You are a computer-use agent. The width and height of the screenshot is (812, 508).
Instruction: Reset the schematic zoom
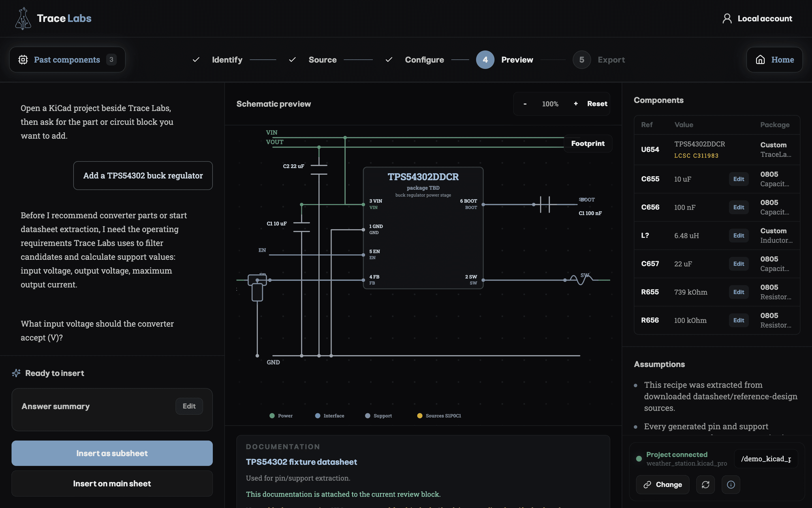click(597, 104)
